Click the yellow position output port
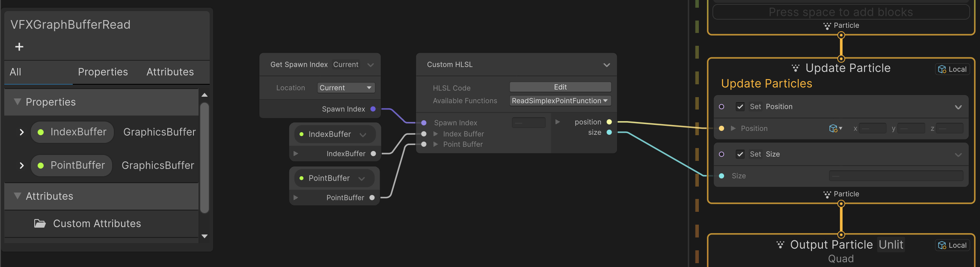The height and width of the screenshot is (267, 980). pos(609,122)
